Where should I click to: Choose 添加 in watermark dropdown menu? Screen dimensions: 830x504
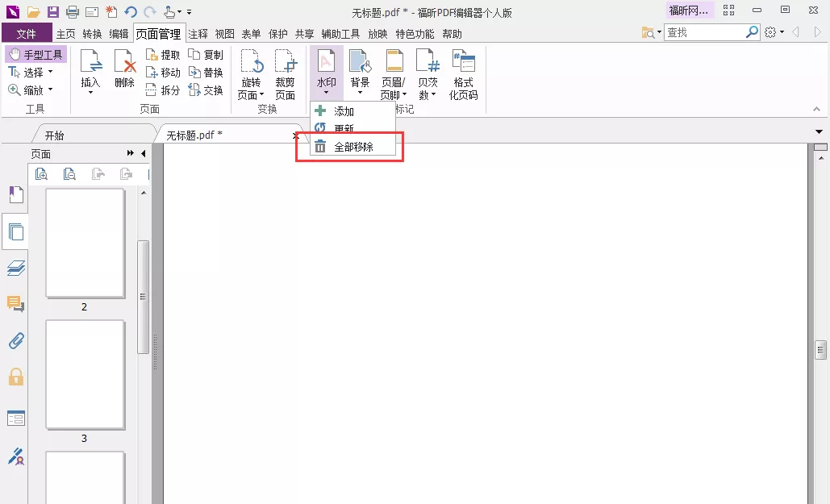coord(352,111)
